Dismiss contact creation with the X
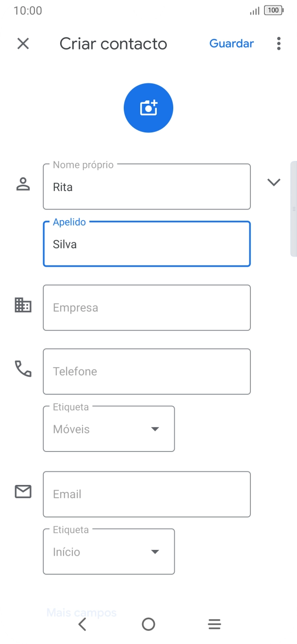This screenshot has height=644, width=297. (23, 44)
